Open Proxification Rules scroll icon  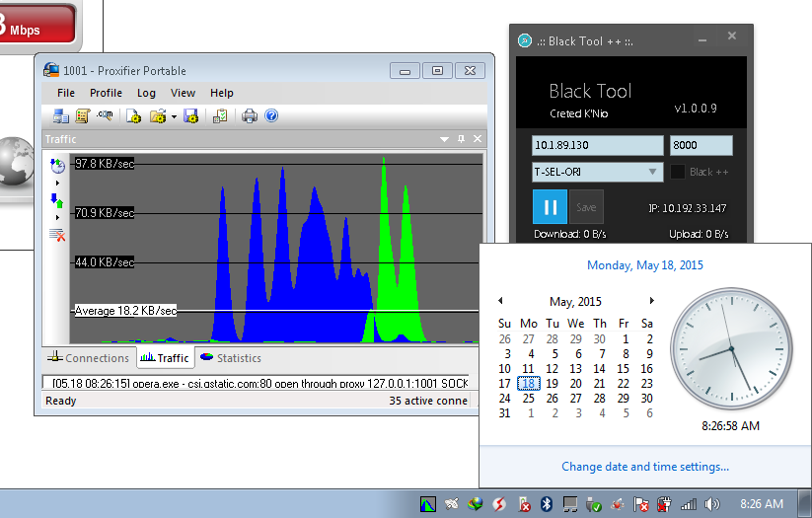click(x=82, y=115)
